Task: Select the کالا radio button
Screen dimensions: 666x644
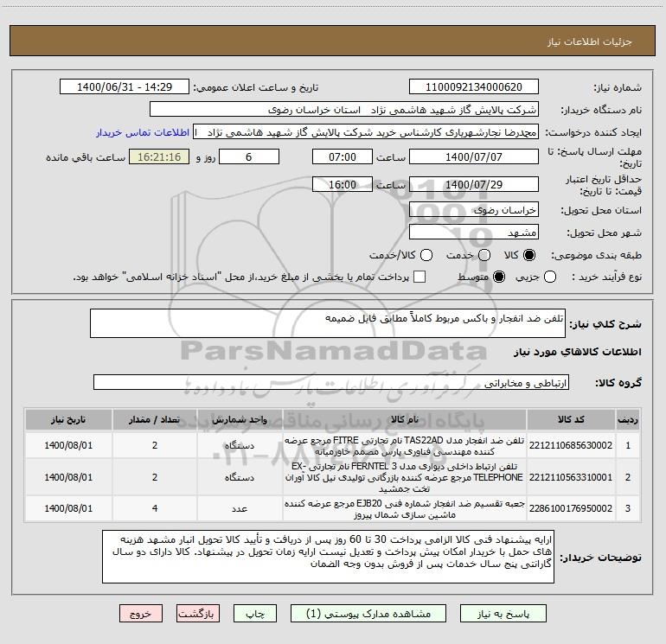Action: point(529,255)
